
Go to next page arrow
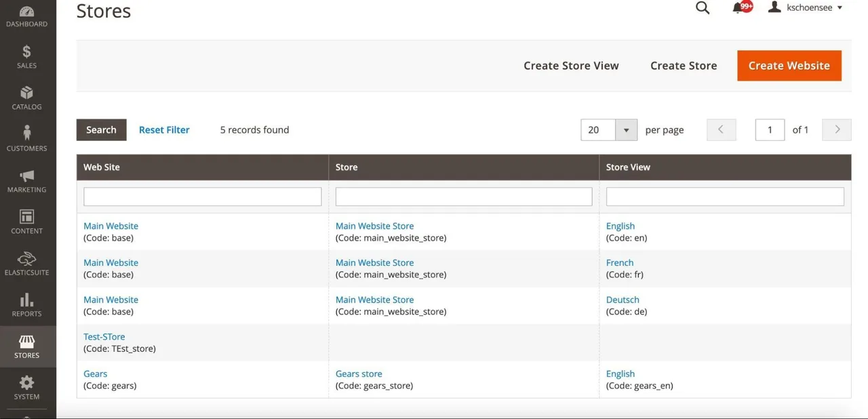point(837,129)
